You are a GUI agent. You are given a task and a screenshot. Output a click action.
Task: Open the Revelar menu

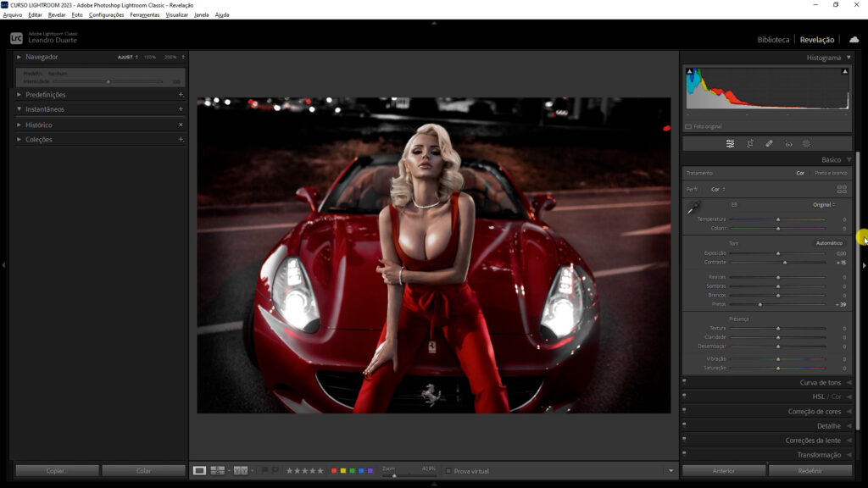57,14
